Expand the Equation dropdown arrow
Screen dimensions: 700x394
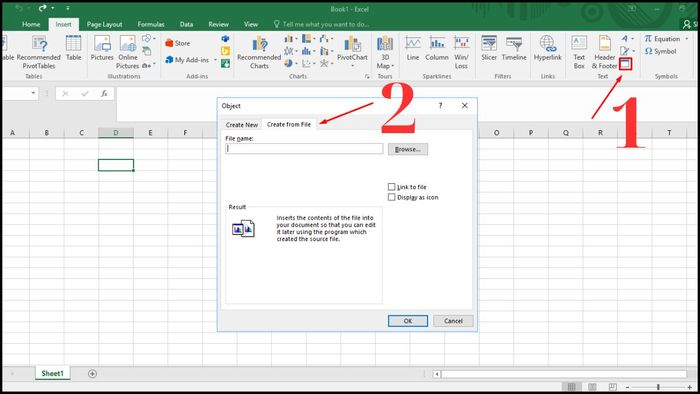[687, 39]
